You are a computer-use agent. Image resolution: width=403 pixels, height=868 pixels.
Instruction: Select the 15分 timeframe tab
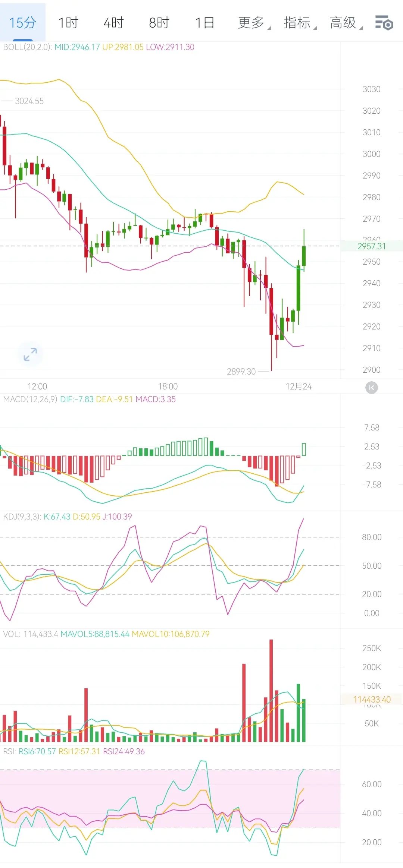(x=23, y=23)
